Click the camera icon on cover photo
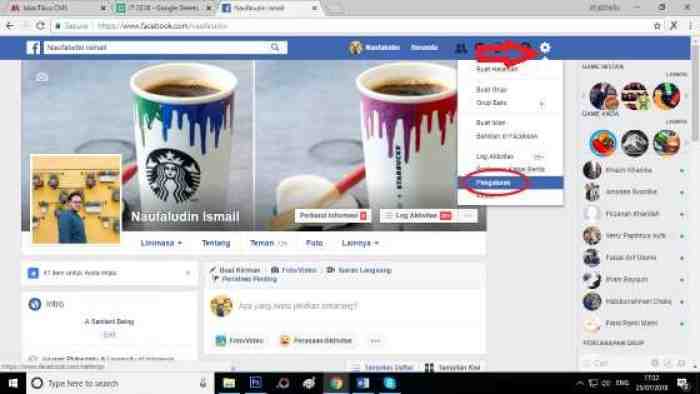Image resolution: width=700 pixels, height=394 pixels. pos(42,77)
